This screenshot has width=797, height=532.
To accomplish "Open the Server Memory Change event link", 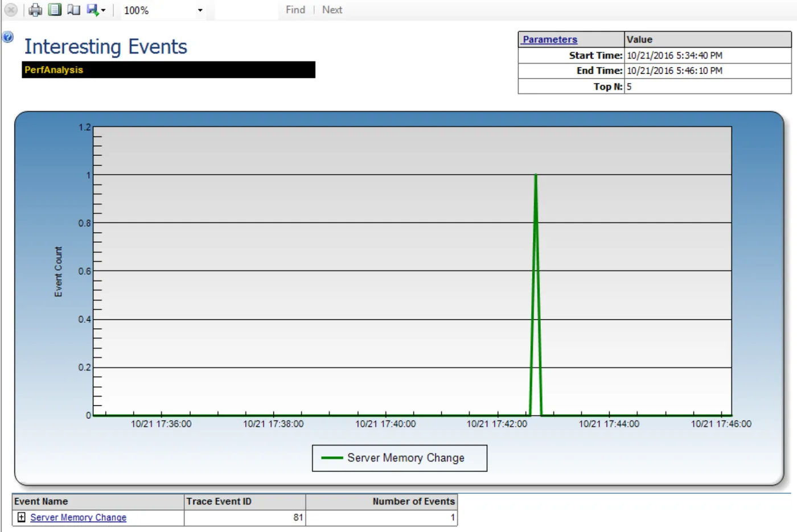I will point(79,517).
